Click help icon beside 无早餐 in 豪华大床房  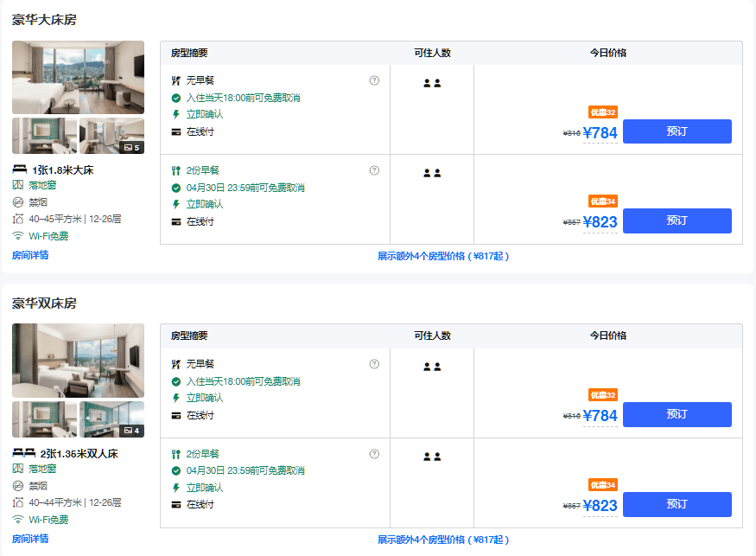pos(374,80)
